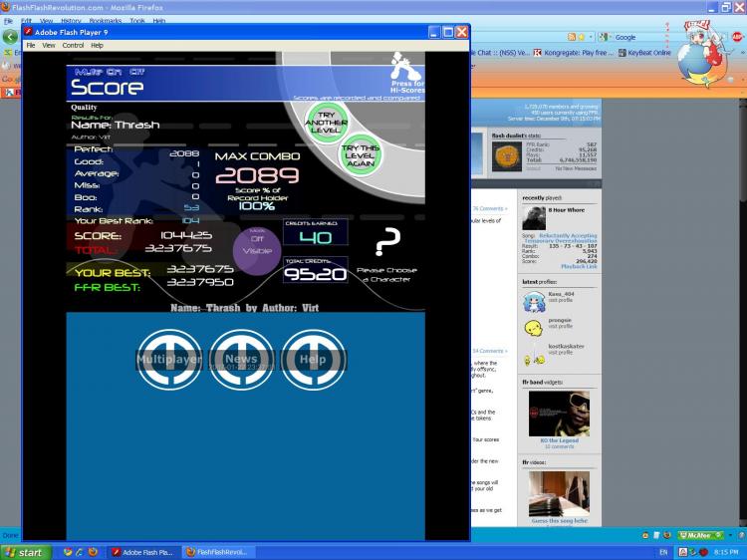The width and height of the screenshot is (747, 560).
Task: Open File menu in Adobe Flash Player
Action: [x=31, y=45]
